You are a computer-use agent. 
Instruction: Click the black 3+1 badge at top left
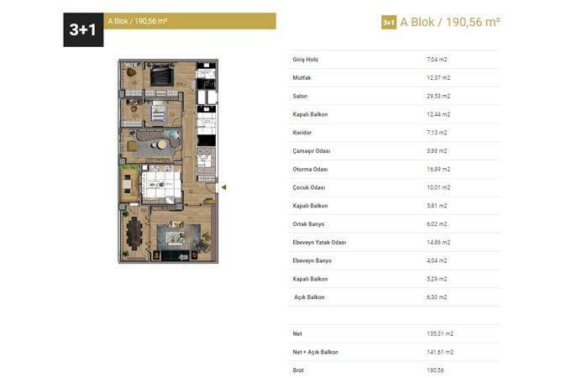coord(83,29)
